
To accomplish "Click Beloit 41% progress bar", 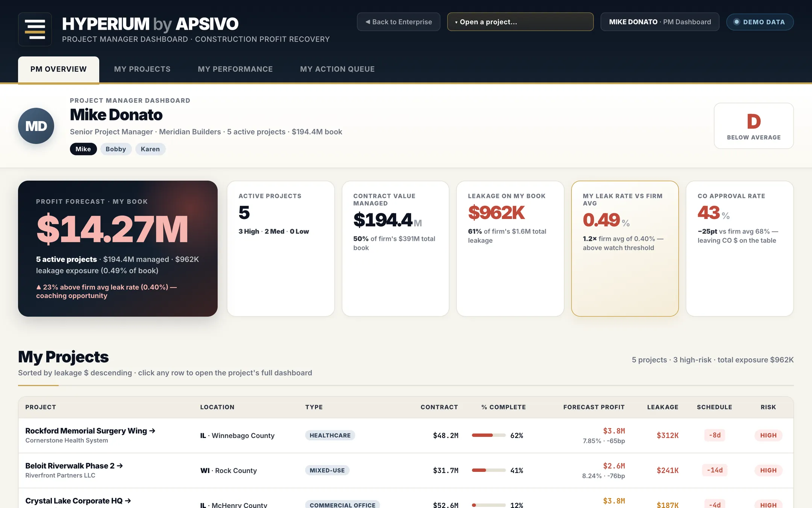I will [x=489, y=470].
